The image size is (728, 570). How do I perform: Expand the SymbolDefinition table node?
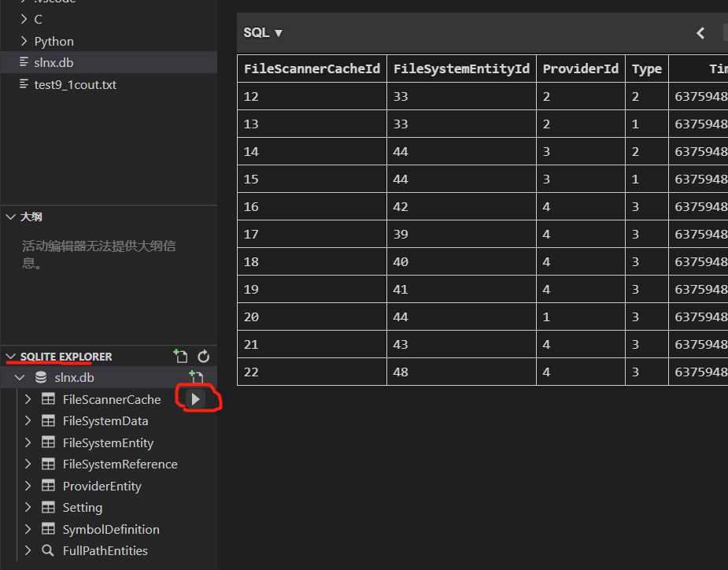tap(28, 528)
